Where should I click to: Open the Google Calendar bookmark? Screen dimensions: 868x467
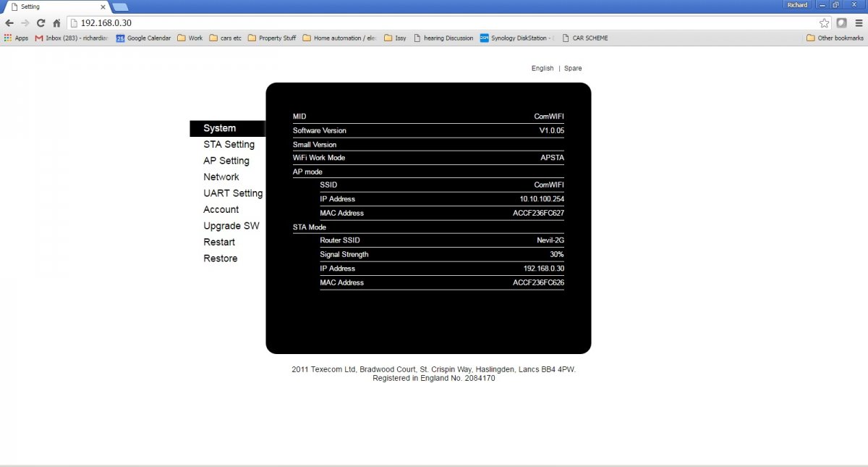(x=143, y=38)
